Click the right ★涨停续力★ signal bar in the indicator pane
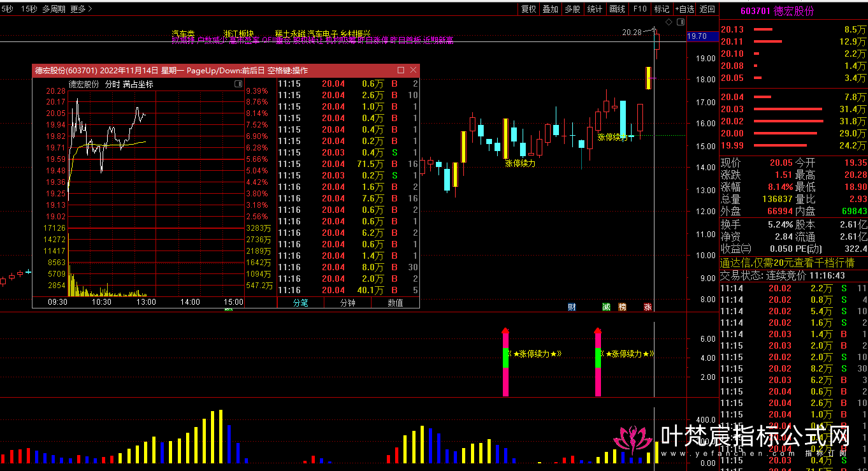Viewport: 868px width, 471px height. click(598, 362)
